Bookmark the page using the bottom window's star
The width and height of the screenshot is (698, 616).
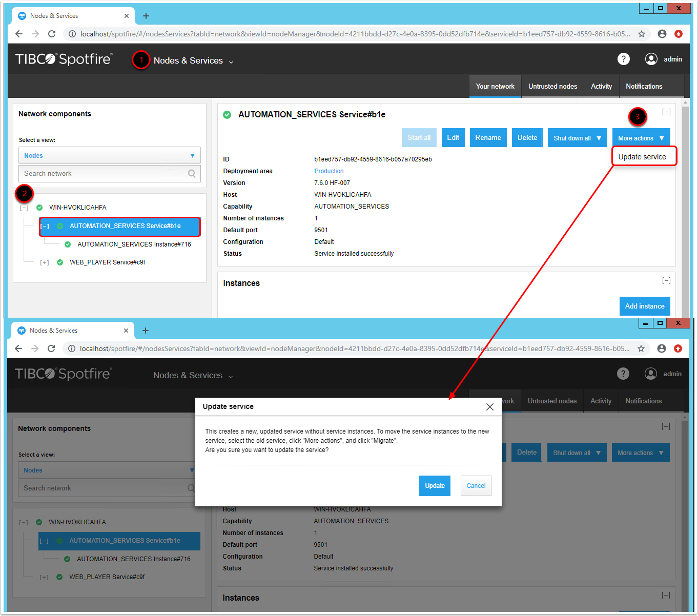pos(641,348)
